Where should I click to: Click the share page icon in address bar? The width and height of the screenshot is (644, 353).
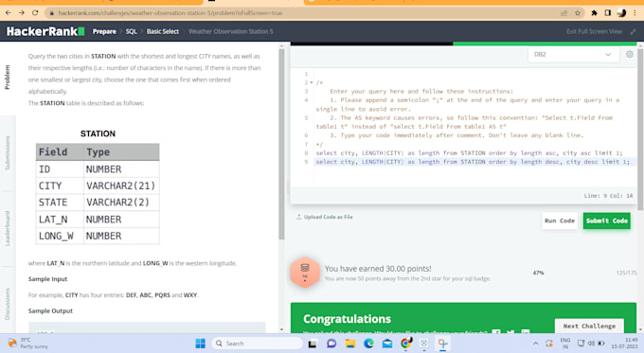coord(563,13)
